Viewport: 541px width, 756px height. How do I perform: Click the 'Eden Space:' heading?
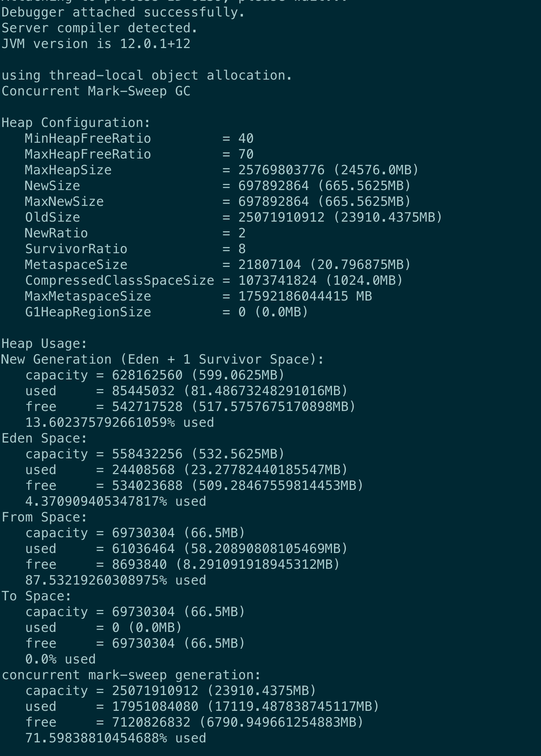click(x=44, y=438)
